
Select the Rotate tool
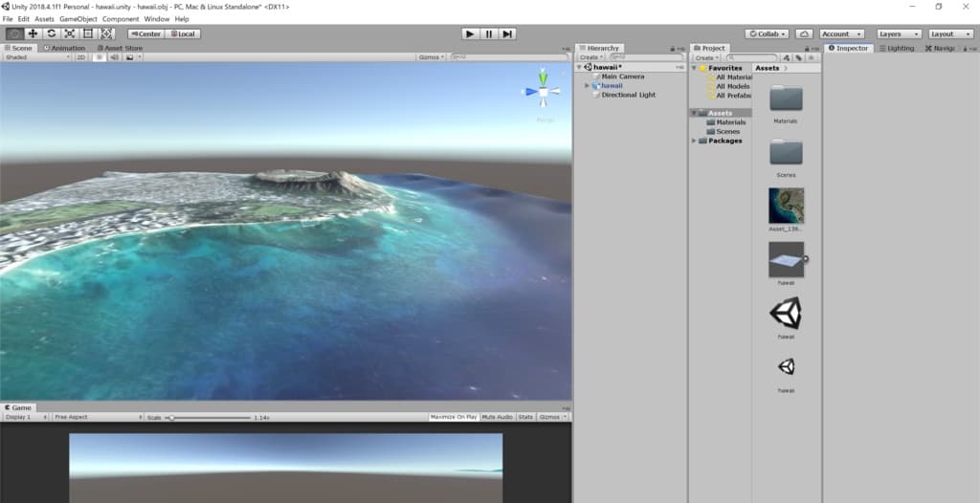click(52, 33)
